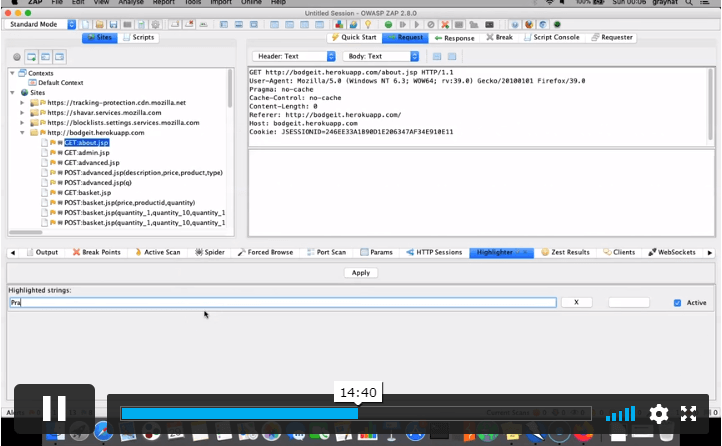Click the green circle break-on-all-requests icon
This screenshot has height=446, width=722.
[x=388, y=24]
